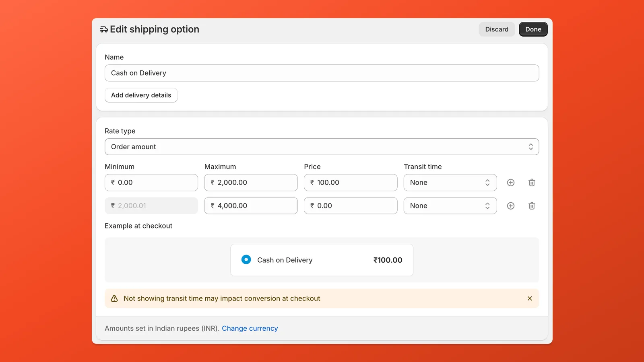Click the Minimum amount field showing 0.00
Screen dimensions: 644x362
(x=151, y=183)
